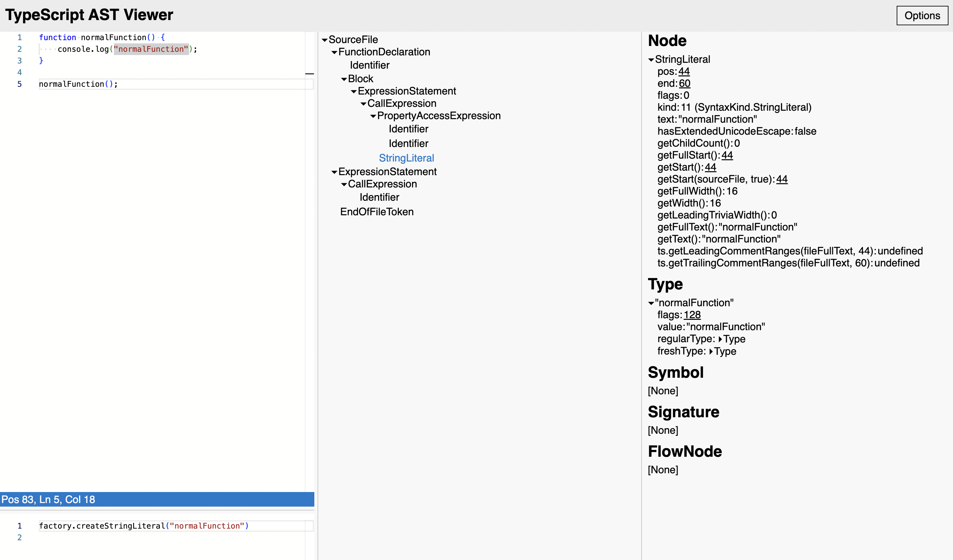
Task: Collapse CallExpression above EndOfFileToken
Action: 344,185
